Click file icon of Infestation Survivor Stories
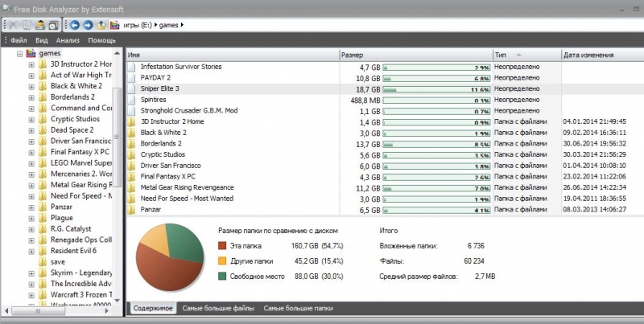The width and height of the screenshot is (644, 324). pos(131,67)
